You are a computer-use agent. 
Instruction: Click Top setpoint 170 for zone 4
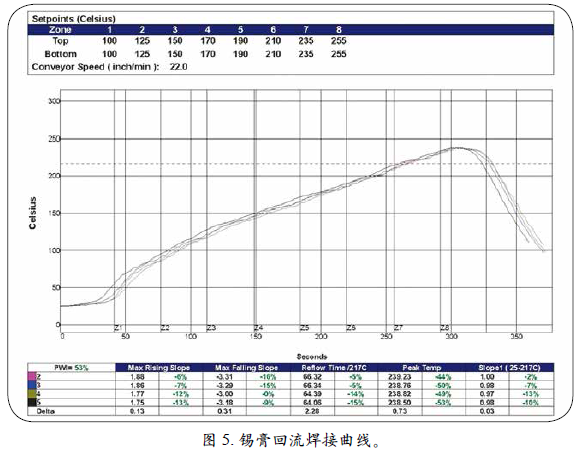point(208,41)
